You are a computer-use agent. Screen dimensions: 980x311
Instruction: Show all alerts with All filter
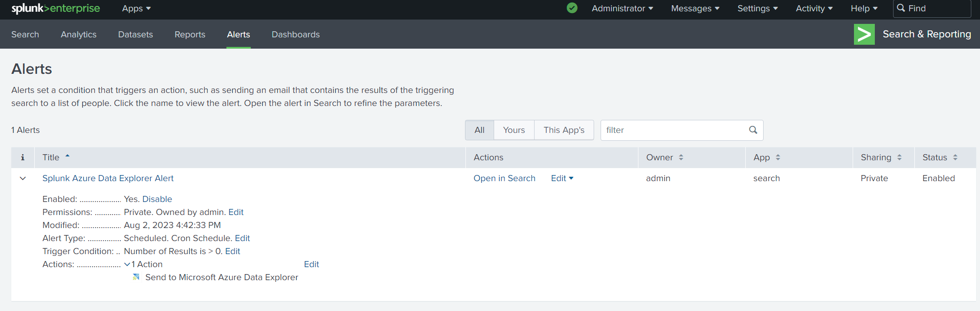[x=479, y=130]
